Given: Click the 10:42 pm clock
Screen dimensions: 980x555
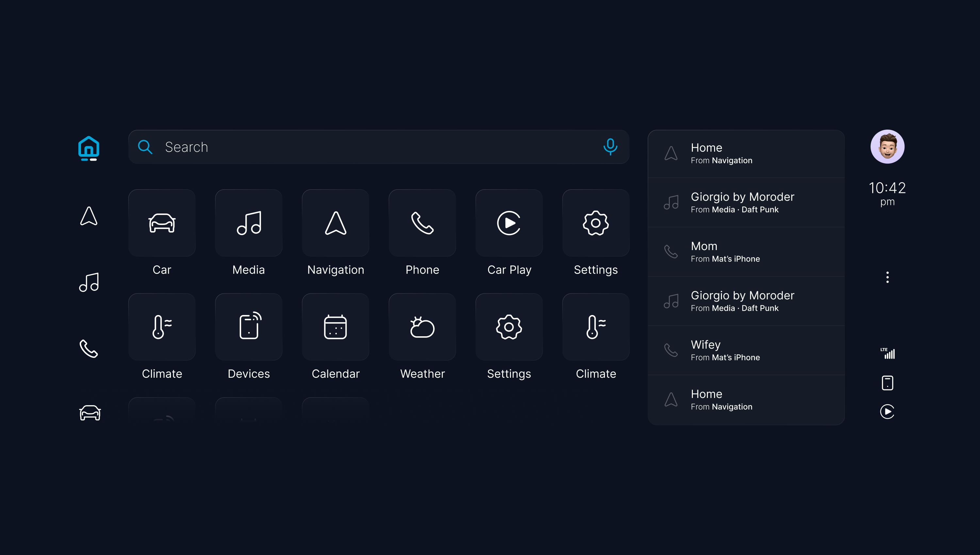Looking at the screenshot, I should [x=887, y=194].
